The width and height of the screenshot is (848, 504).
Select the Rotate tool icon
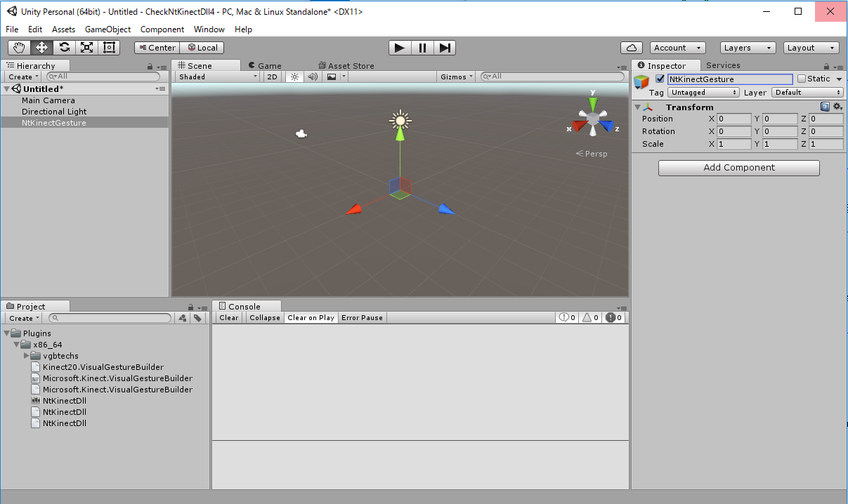tap(65, 48)
